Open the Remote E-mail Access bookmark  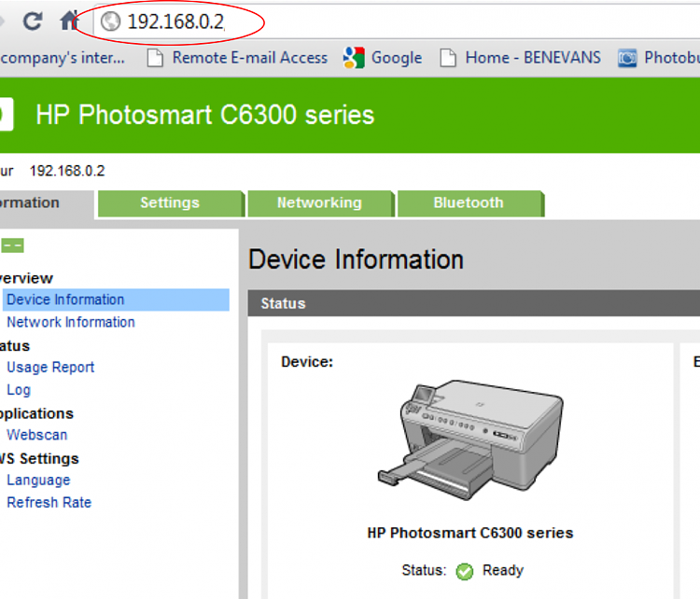250,58
